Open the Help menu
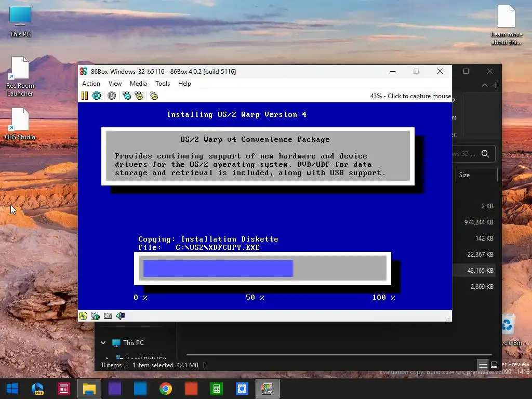The width and height of the screenshot is (532, 399). [184, 84]
